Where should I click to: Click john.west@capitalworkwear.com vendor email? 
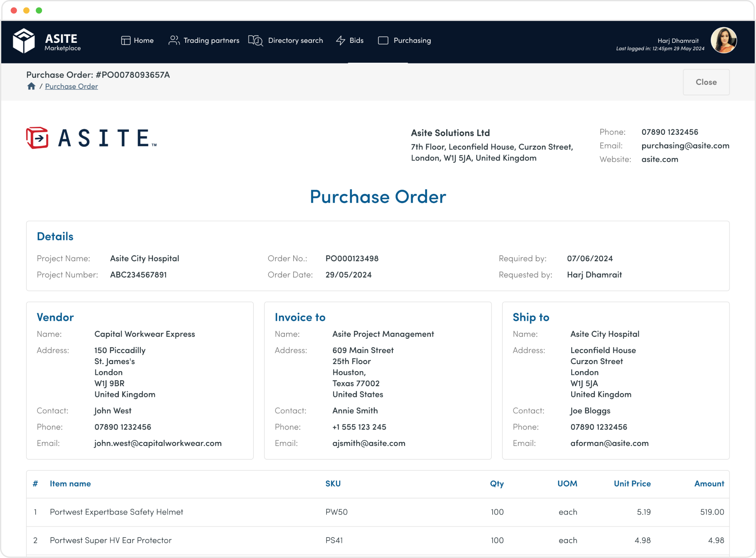(157, 443)
